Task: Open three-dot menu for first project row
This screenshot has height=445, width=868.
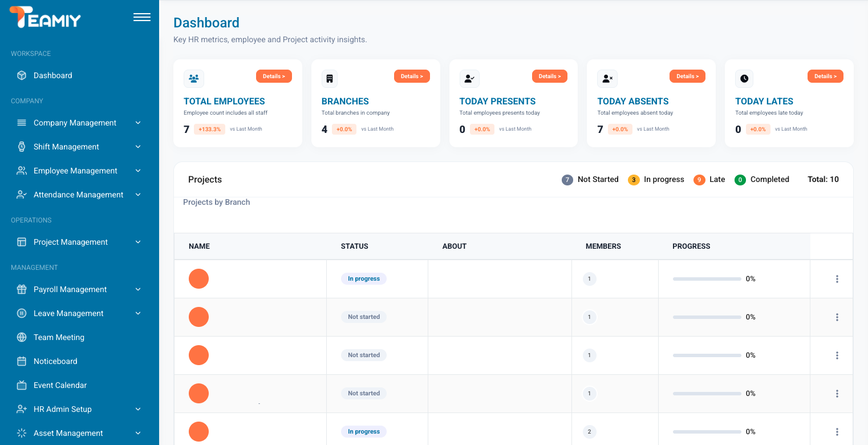Action: pyautogui.click(x=837, y=279)
